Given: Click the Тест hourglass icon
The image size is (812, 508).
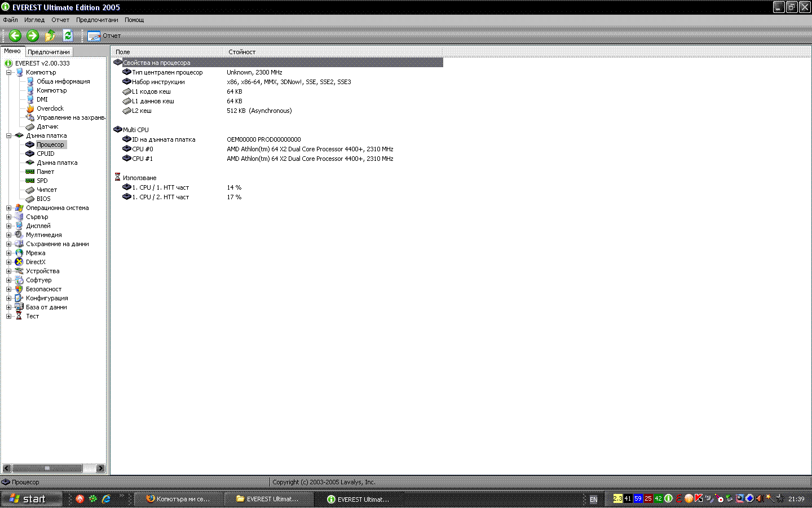Looking at the screenshot, I should 19,316.
